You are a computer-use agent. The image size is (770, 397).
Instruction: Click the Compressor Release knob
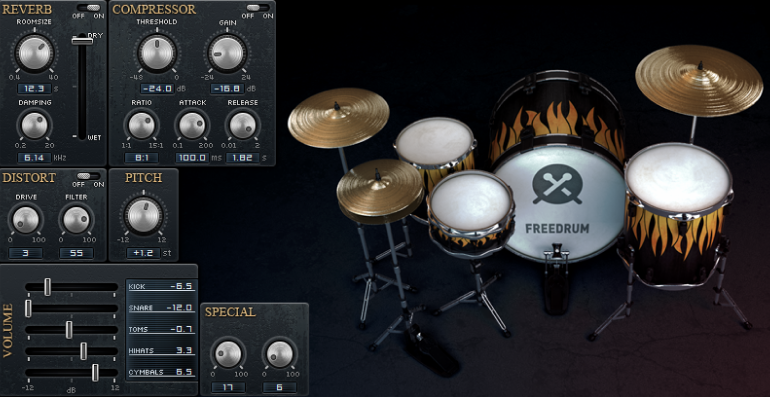(243, 125)
